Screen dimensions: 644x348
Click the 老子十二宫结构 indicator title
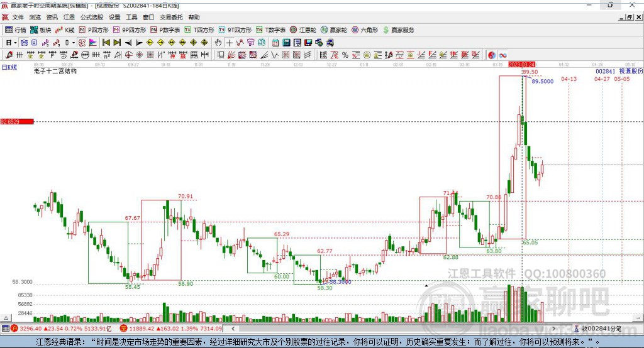coord(55,71)
